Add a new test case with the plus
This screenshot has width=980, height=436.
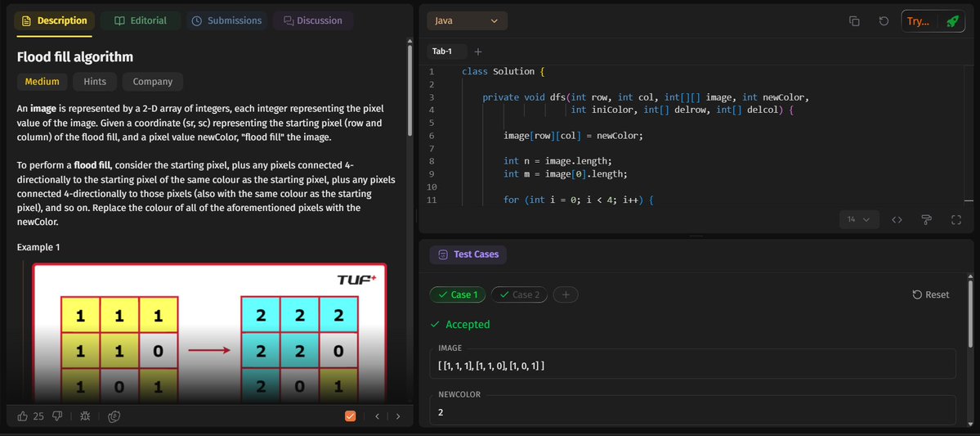click(x=566, y=294)
